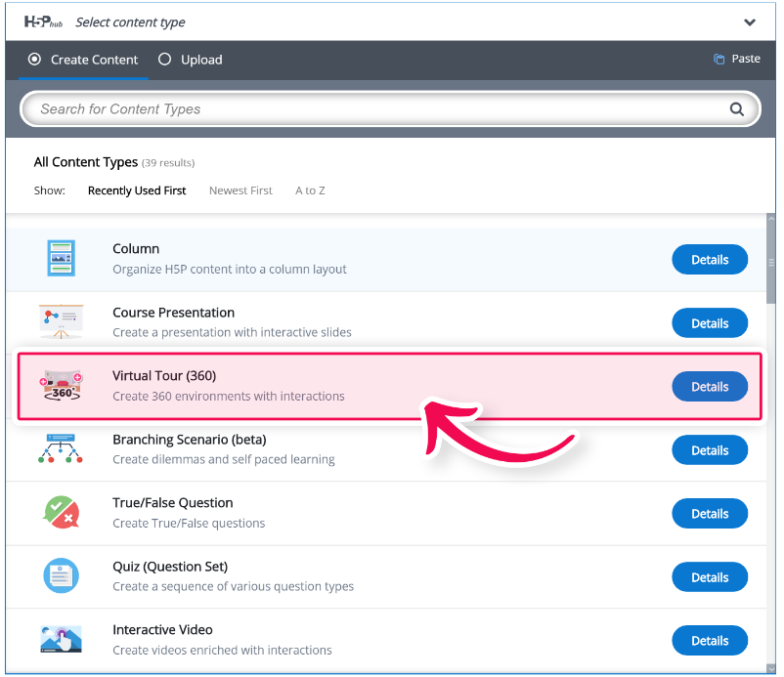The image size is (784, 677).
Task: Click the All Content Types heading
Action: click(x=85, y=162)
